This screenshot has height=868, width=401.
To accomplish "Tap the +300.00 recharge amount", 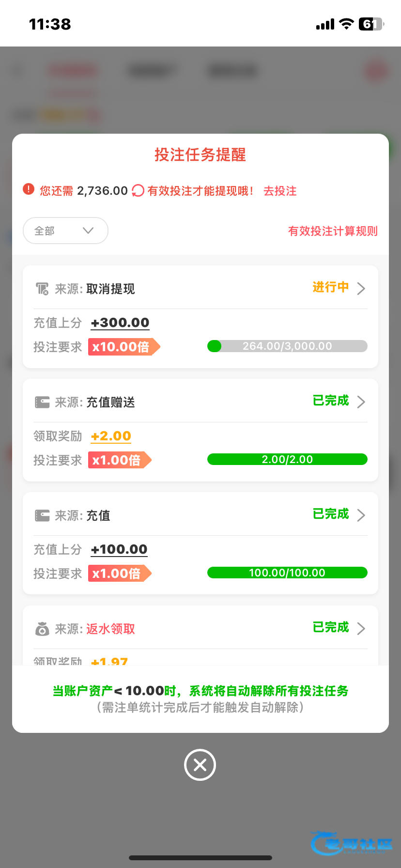I will (120, 323).
